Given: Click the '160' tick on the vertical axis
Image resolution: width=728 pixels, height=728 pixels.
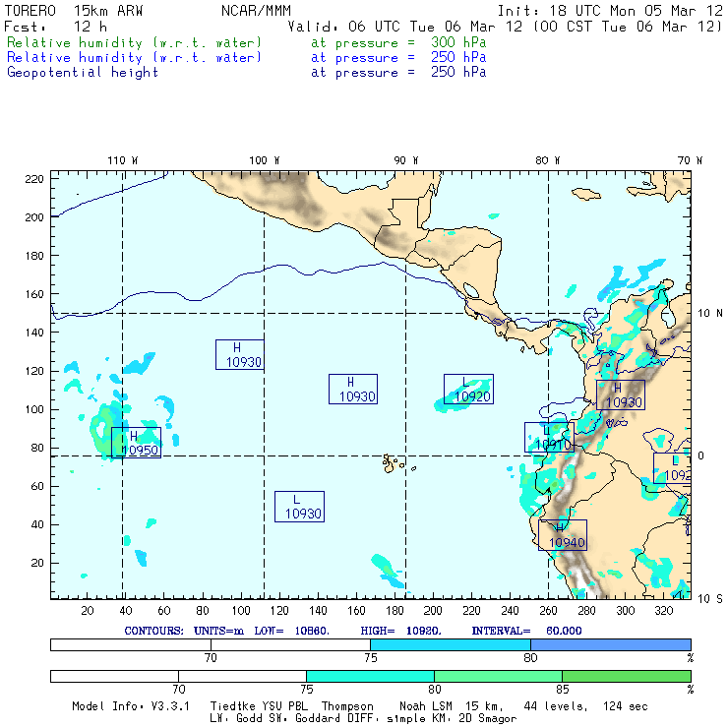Looking at the screenshot, I should [34, 294].
